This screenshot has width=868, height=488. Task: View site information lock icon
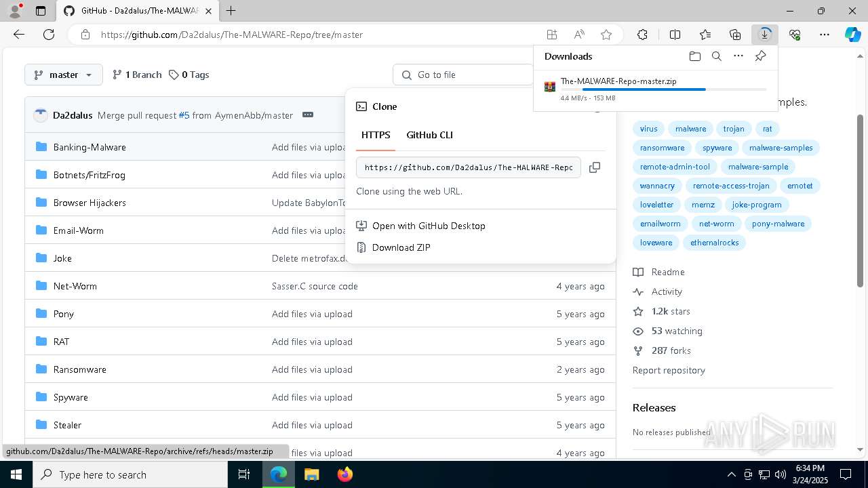(x=85, y=35)
